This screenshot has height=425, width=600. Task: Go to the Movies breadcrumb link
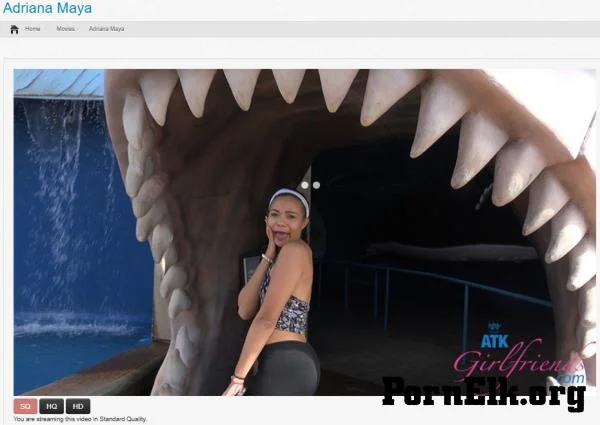click(x=65, y=29)
